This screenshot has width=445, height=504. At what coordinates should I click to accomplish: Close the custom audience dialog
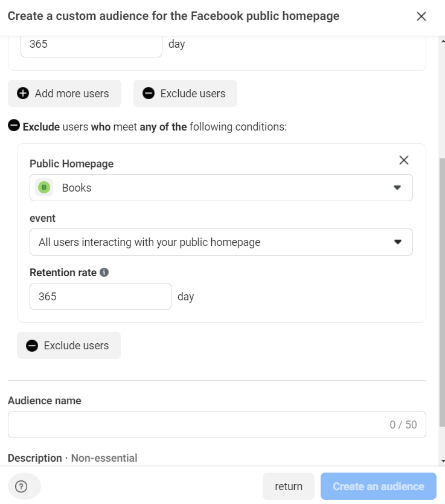point(421,16)
